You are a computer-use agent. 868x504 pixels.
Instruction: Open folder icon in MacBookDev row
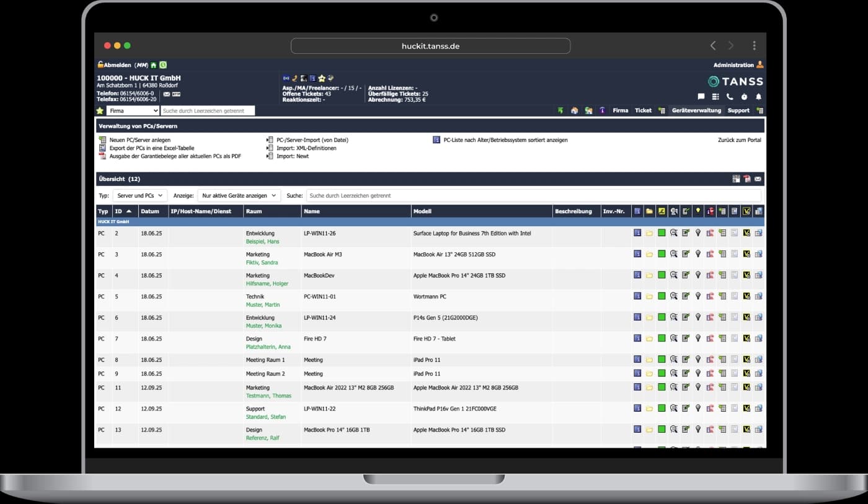click(649, 275)
